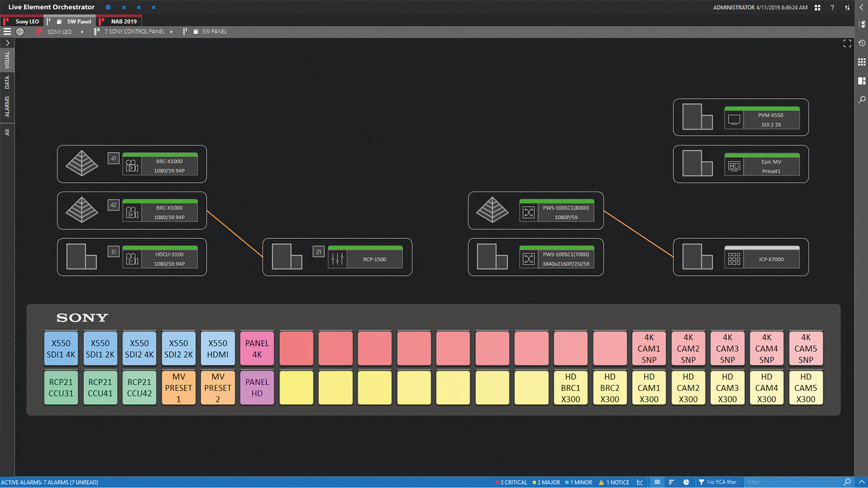
Task: Click the 4K CAM5 SNP button
Action: coord(806,348)
